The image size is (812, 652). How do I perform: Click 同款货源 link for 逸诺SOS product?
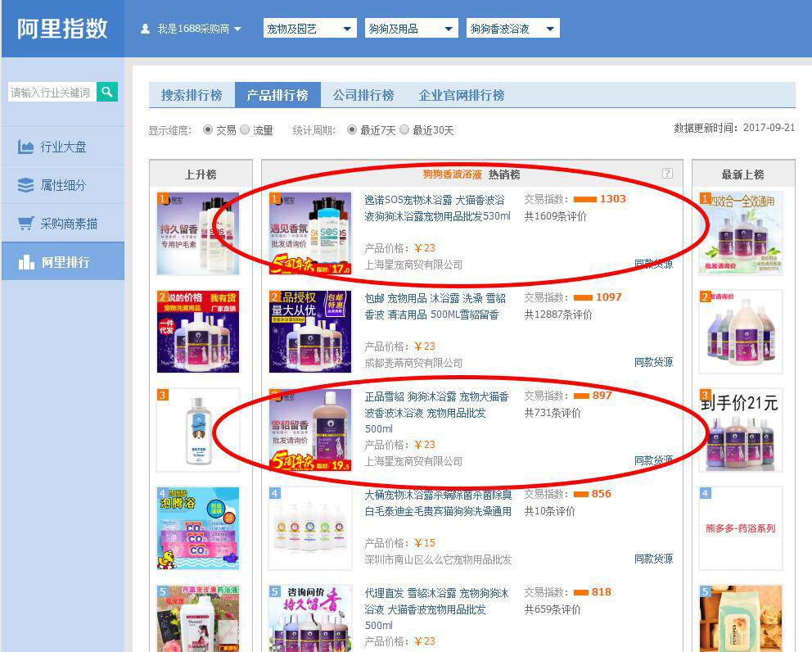coord(653,264)
